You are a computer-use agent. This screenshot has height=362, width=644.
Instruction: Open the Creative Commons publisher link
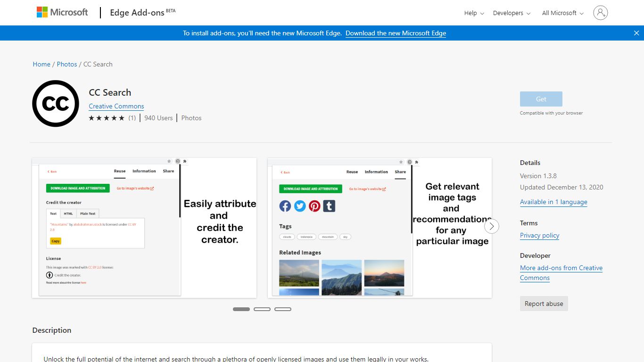click(x=116, y=106)
